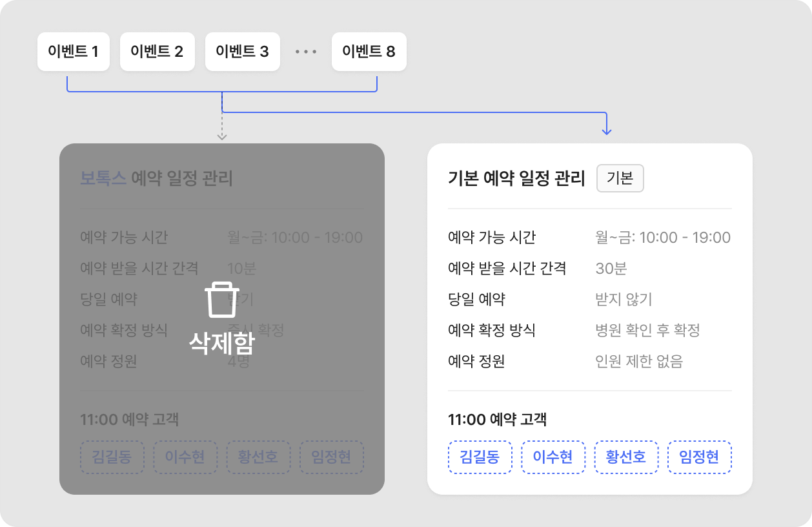Click dimmed 김길동 tag in deleted card
812x527 pixels.
112,457
